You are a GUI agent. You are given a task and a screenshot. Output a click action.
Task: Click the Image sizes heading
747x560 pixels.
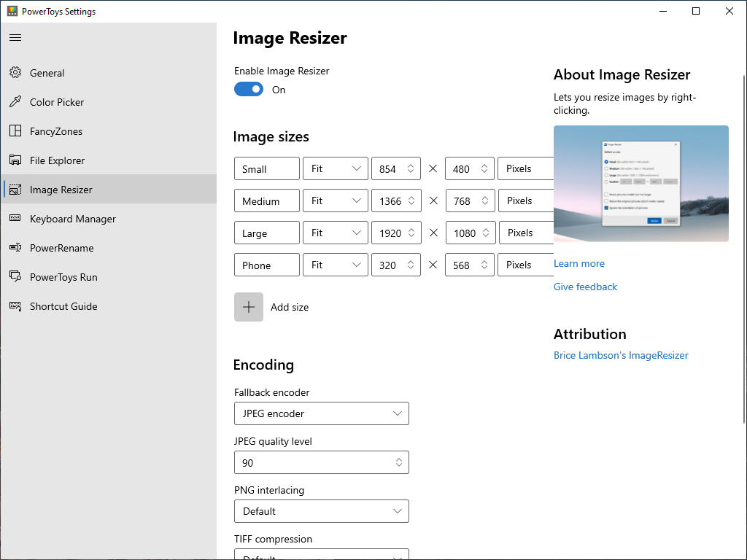pyautogui.click(x=271, y=136)
